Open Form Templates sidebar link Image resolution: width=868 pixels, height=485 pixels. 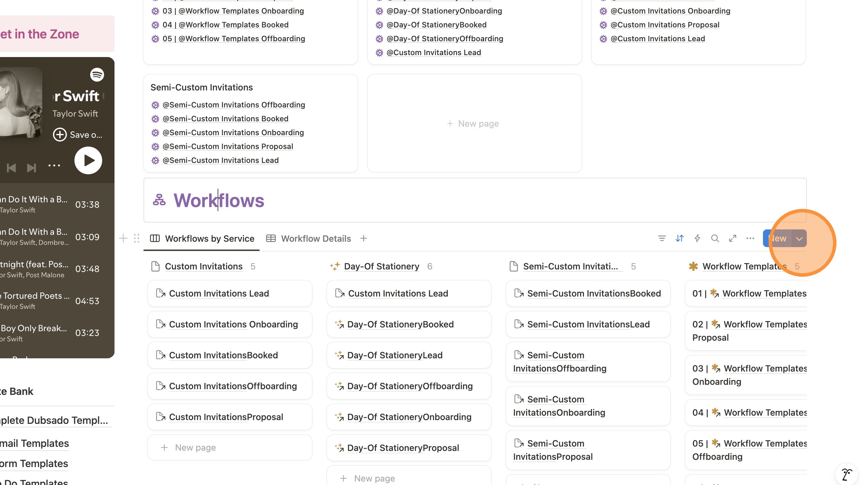pos(34,464)
